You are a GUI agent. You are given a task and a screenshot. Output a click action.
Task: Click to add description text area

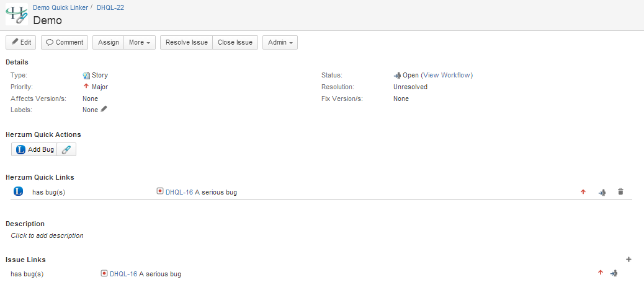tap(47, 235)
